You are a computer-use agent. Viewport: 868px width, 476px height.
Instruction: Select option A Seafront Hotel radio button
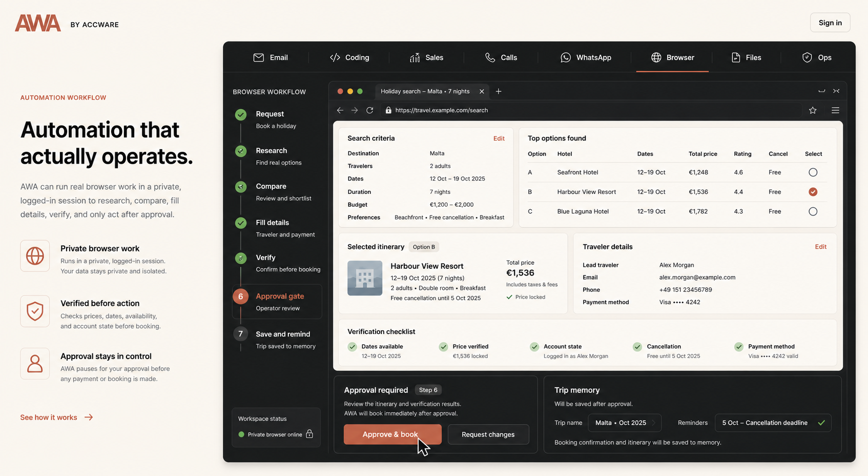coord(813,172)
